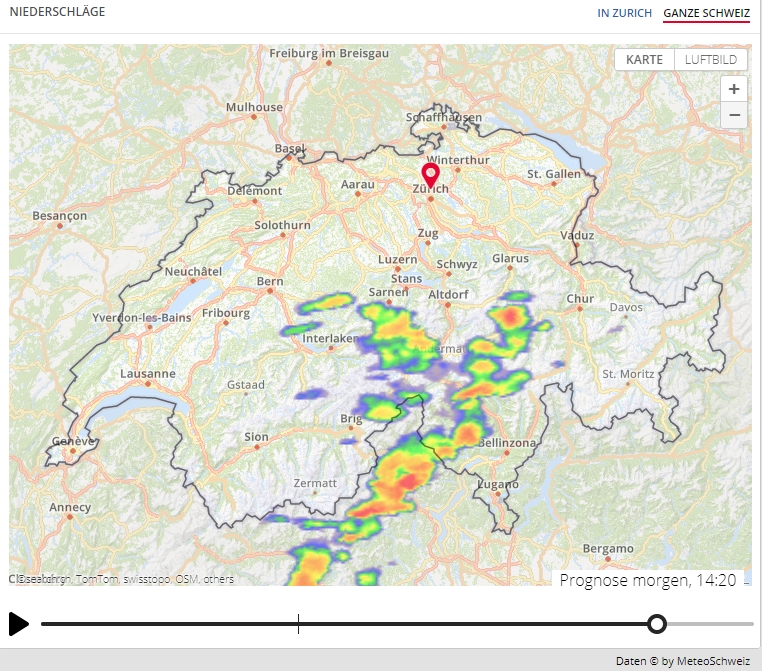Click the Brig label on map
The width and height of the screenshot is (762, 671).
click(351, 418)
